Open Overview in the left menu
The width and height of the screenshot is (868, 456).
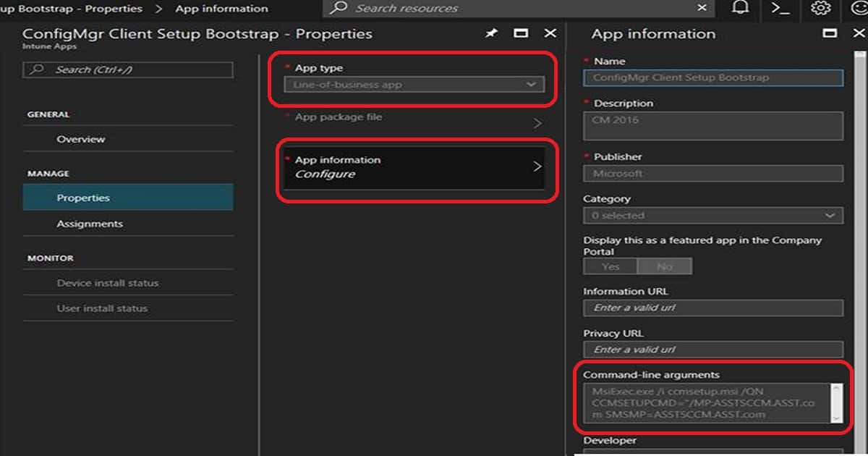point(128,139)
